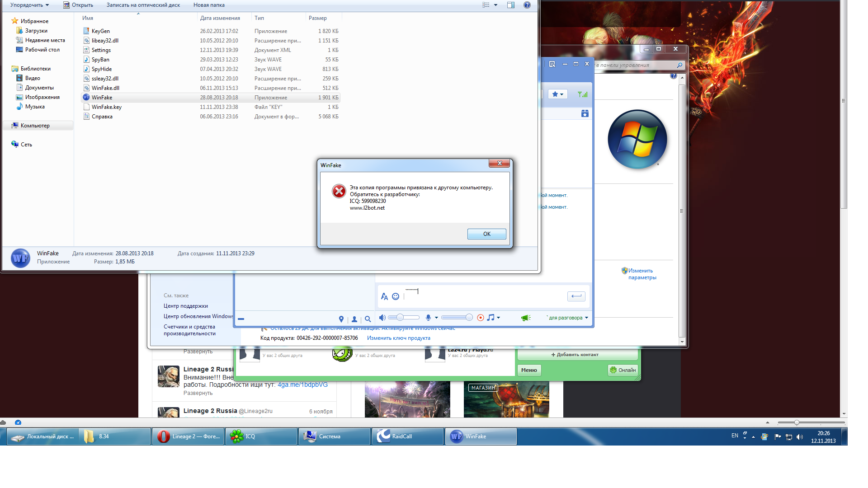868x488 pixels.
Task: Click the control panel search field
Action: pos(639,65)
